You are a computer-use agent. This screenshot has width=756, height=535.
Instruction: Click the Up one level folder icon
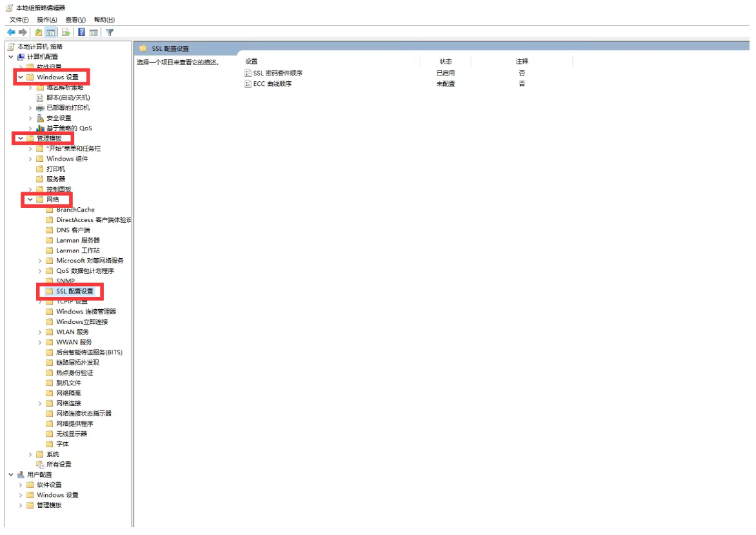(x=39, y=32)
